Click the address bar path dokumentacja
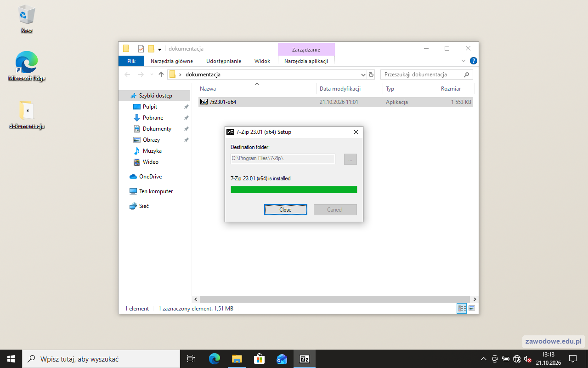This screenshot has height=368, width=588. (x=203, y=75)
